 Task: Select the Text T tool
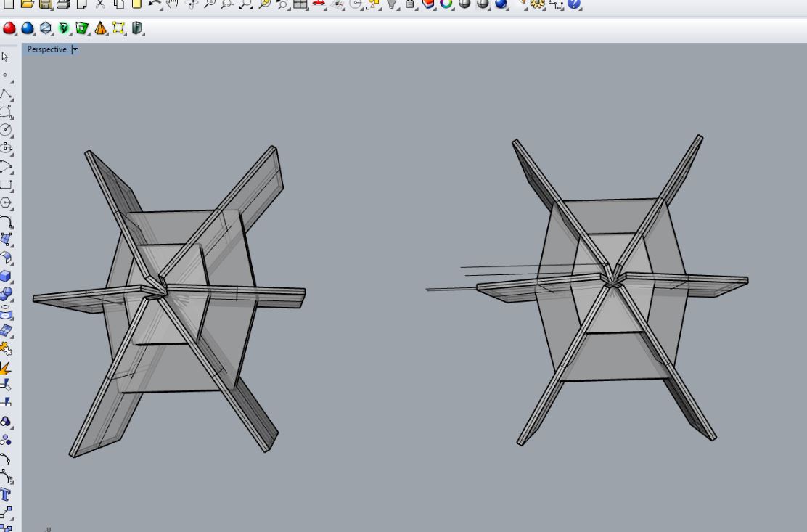click(x=7, y=495)
